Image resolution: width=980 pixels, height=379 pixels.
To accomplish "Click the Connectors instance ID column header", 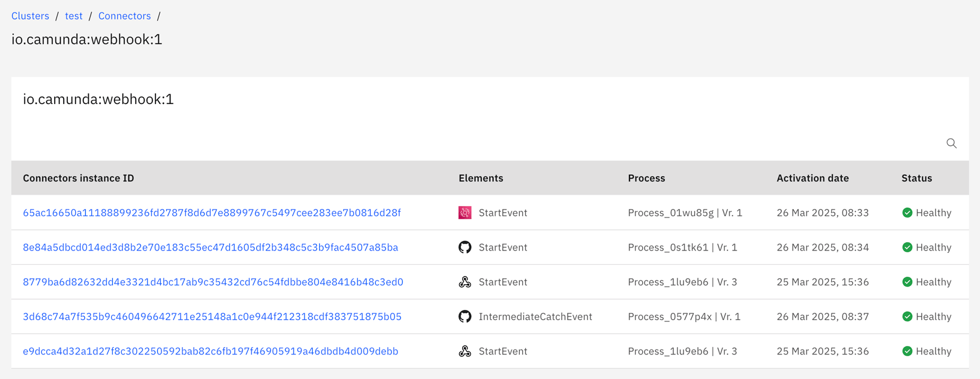I will click(x=78, y=178).
